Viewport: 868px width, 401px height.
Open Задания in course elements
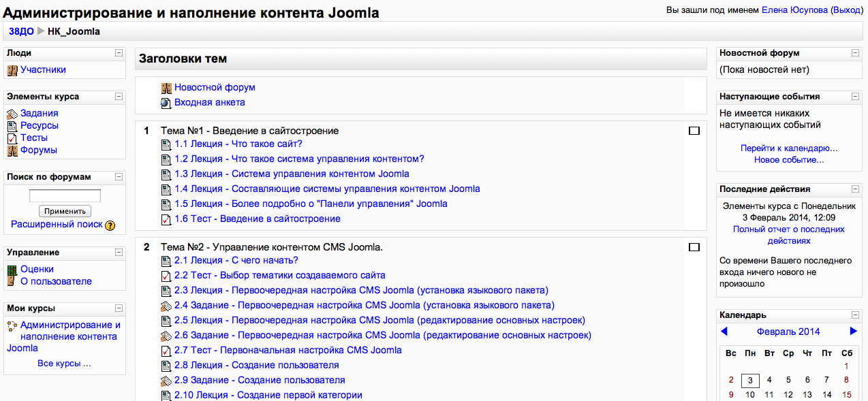(40, 113)
